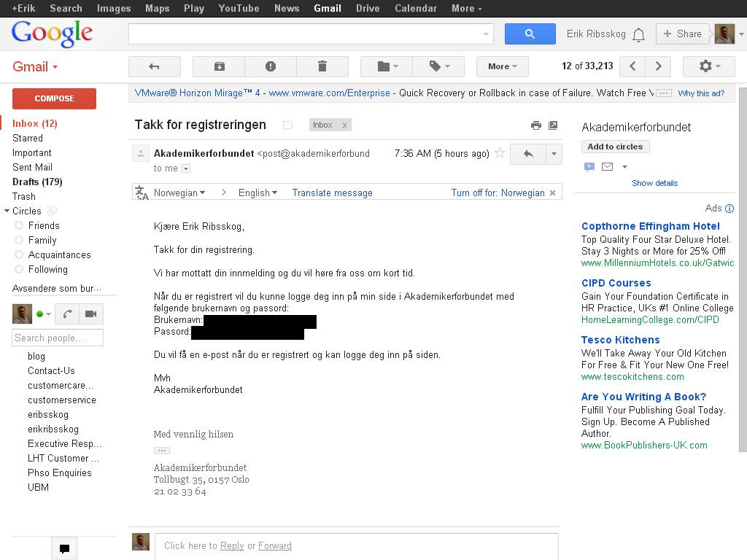Image resolution: width=747 pixels, height=560 pixels.
Task: Open the Trash folder
Action: [24, 197]
